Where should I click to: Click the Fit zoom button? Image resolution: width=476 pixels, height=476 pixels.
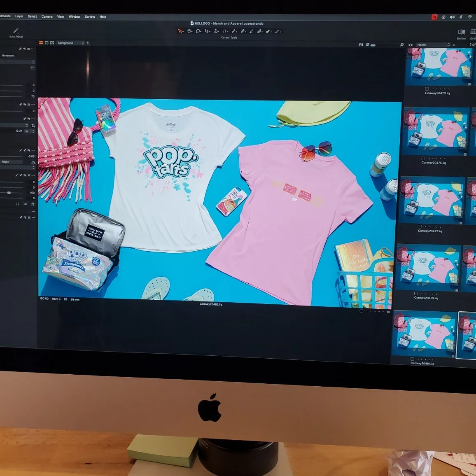coord(361,44)
